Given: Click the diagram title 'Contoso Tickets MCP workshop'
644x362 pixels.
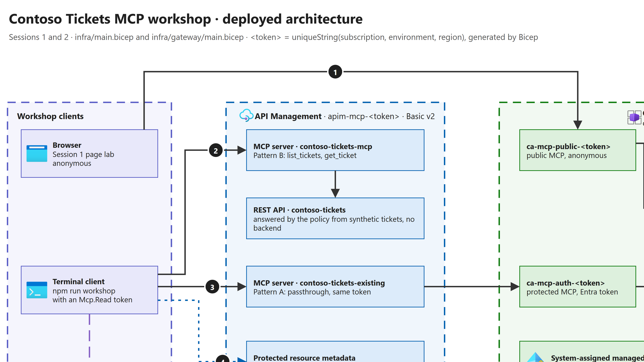Looking at the screenshot, I should click(x=110, y=19).
